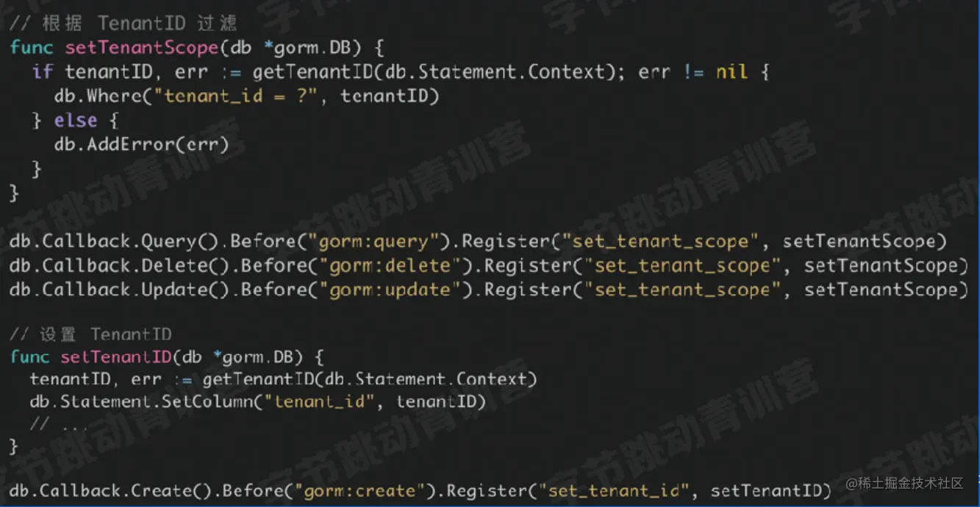Click the "// ..." comment line
The height and width of the screenshot is (507, 980).
tap(59, 425)
